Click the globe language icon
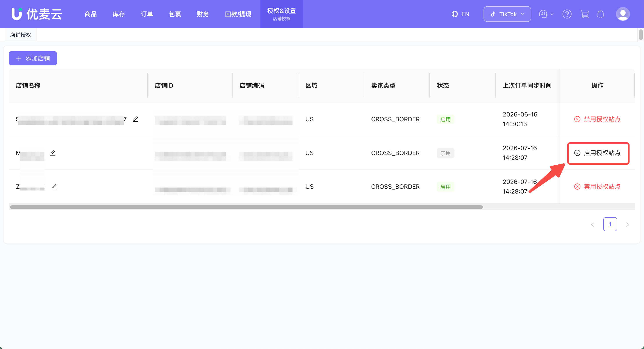 (455, 14)
